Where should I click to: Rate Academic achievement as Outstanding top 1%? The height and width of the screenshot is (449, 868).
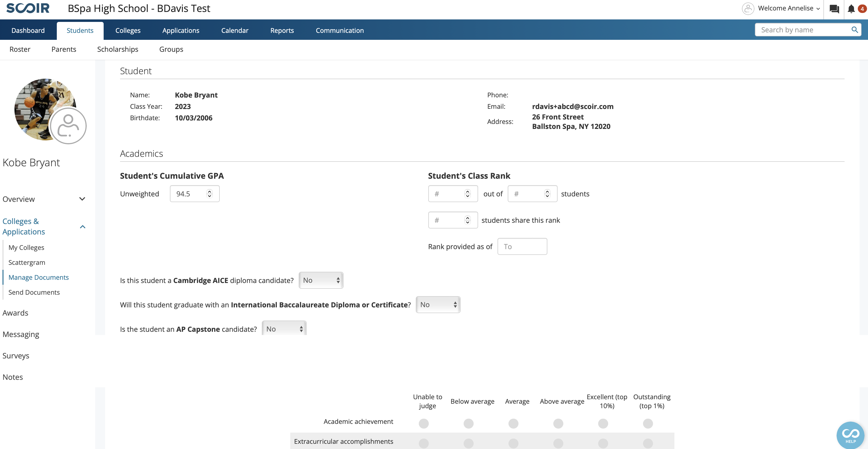[648, 423]
